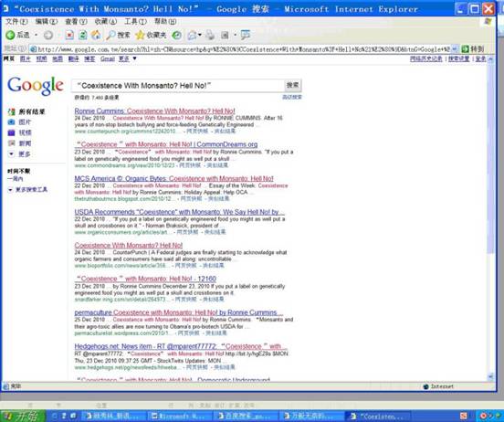Open 文件(F) menu
Image resolution: width=504 pixels, height=422 pixels.
click(16, 22)
